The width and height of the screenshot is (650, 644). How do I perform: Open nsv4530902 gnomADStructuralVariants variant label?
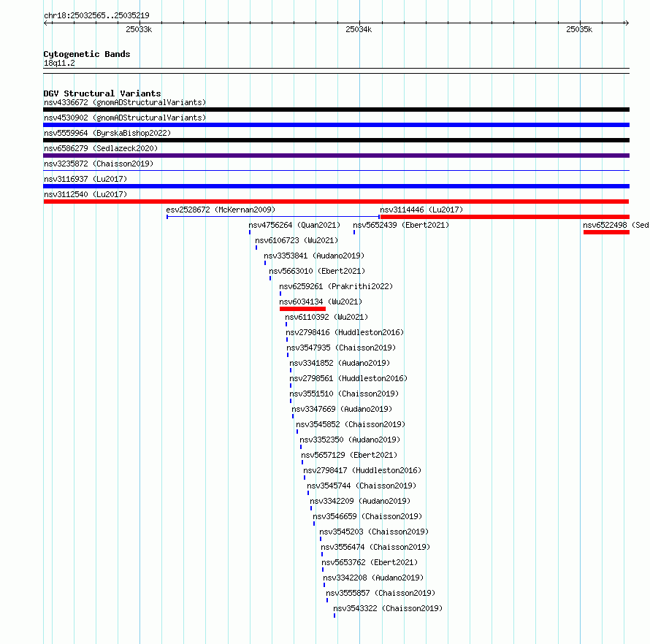125,118
